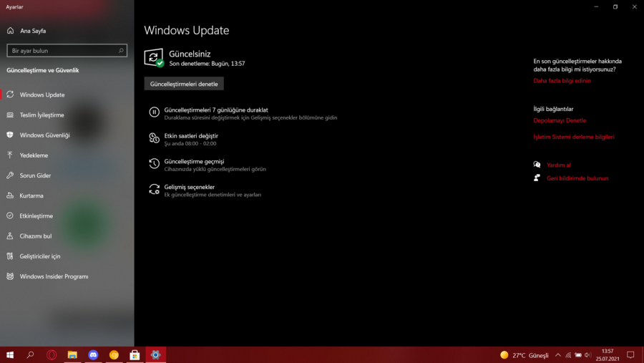Click the Yedekleme upload arrow icon

coord(10,155)
